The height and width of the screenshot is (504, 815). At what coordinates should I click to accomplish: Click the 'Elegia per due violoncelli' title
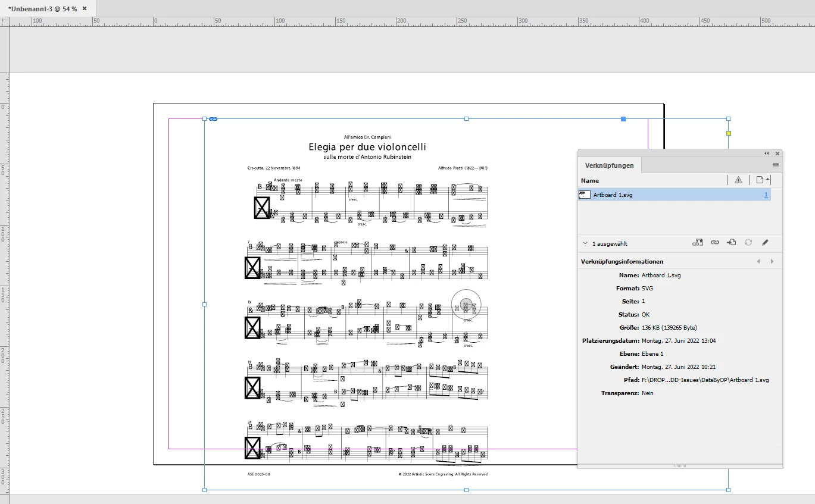coord(367,147)
